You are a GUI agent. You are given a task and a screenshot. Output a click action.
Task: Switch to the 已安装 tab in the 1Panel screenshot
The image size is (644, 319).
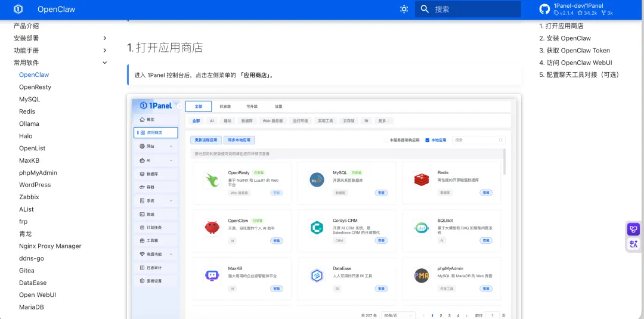point(225,106)
